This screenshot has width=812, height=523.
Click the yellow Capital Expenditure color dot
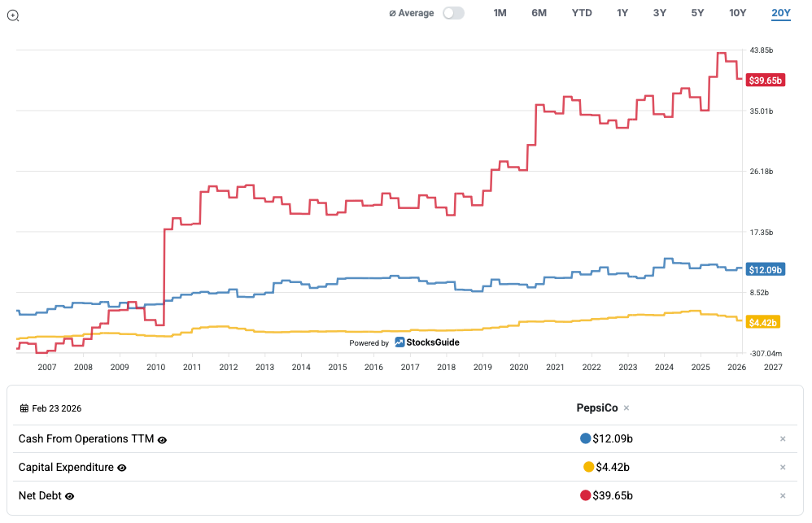tap(588, 467)
